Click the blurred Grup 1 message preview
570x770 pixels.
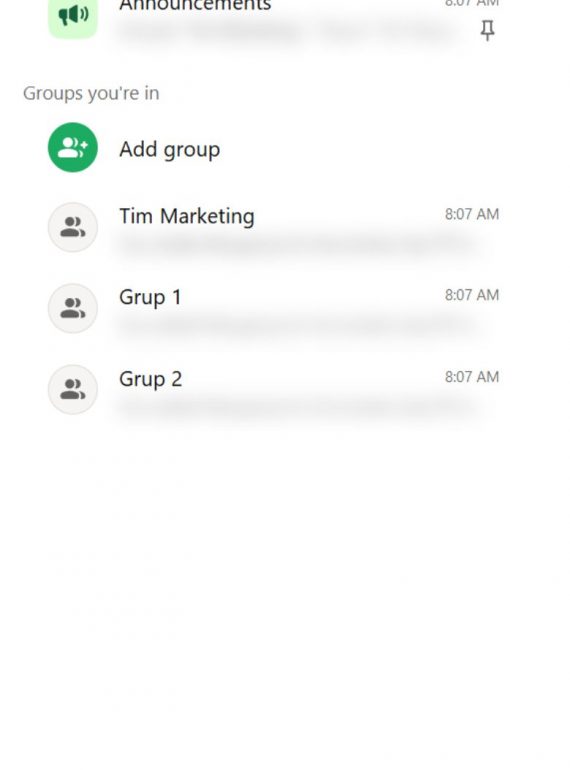(x=297, y=325)
